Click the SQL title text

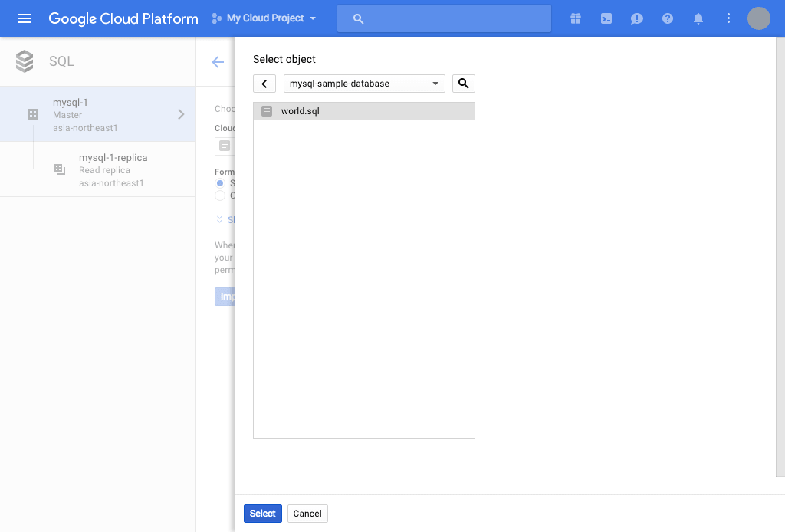tap(61, 61)
